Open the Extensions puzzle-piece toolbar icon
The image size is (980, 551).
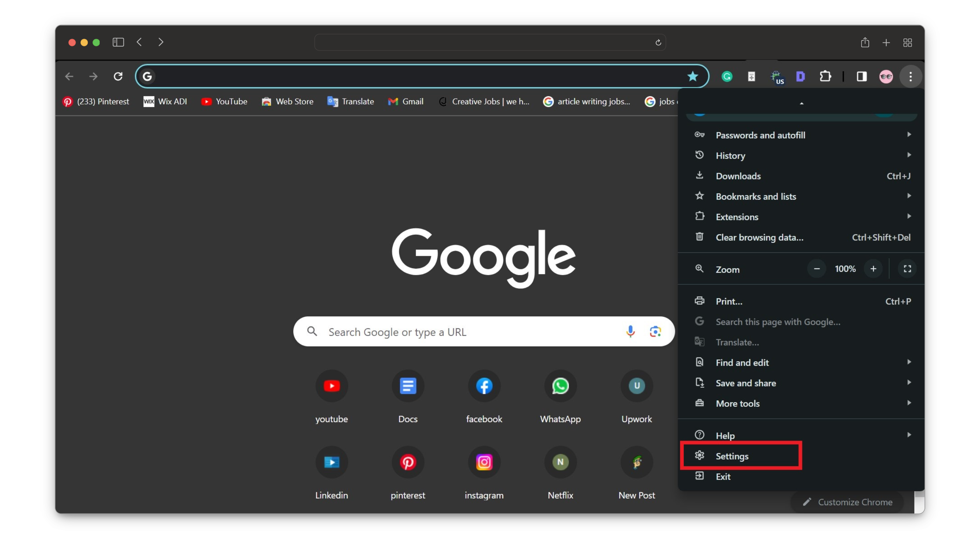pos(825,77)
